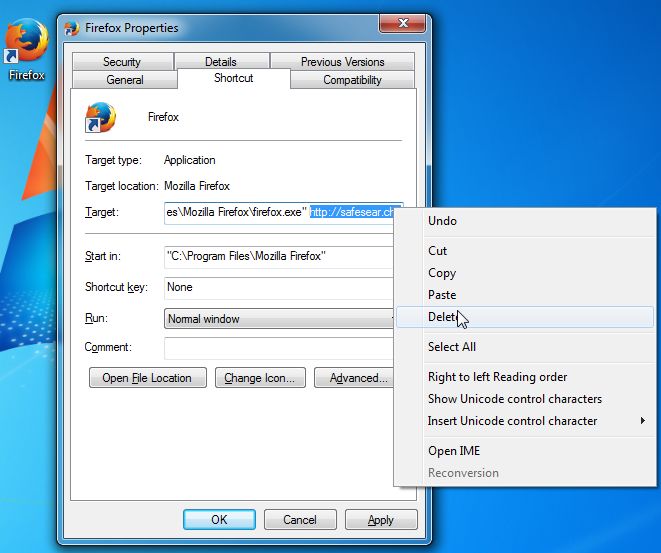Image resolution: width=661 pixels, height=553 pixels.
Task: Open the Previous Versions tab
Action: (342, 62)
